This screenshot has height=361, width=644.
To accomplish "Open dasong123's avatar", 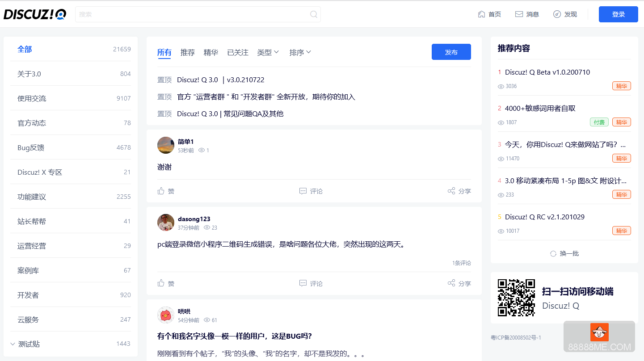I will tap(166, 222).
